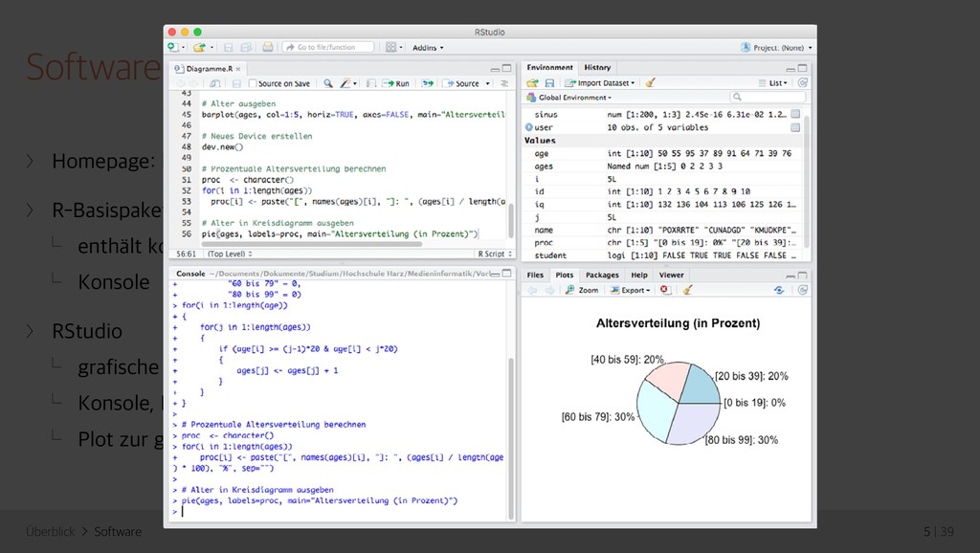Switch to the Files tab
Image resolution: width=980 pixels, height=553 pixels.
pos(535,275)
